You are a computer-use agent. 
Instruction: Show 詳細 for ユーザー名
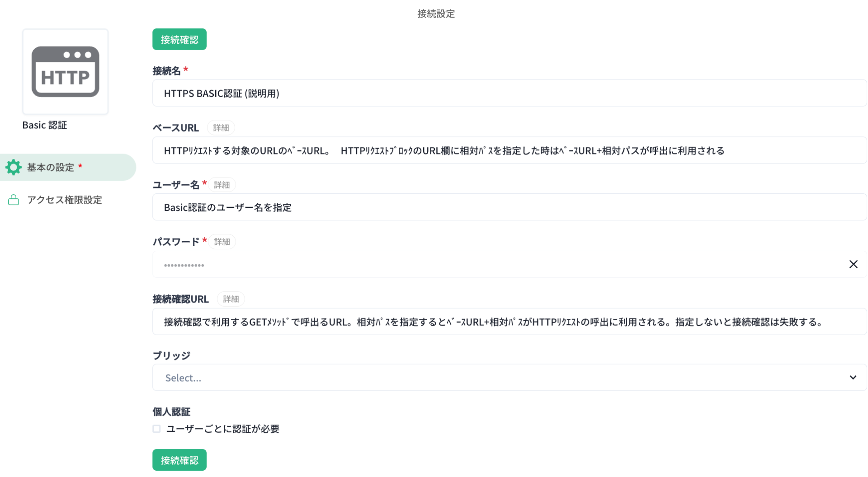[222, 185]
